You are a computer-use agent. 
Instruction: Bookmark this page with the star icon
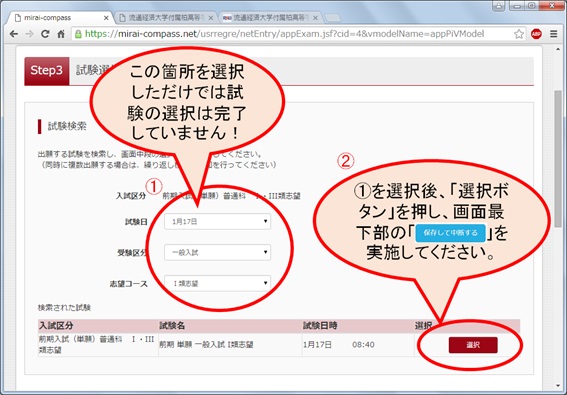(519, 34)
